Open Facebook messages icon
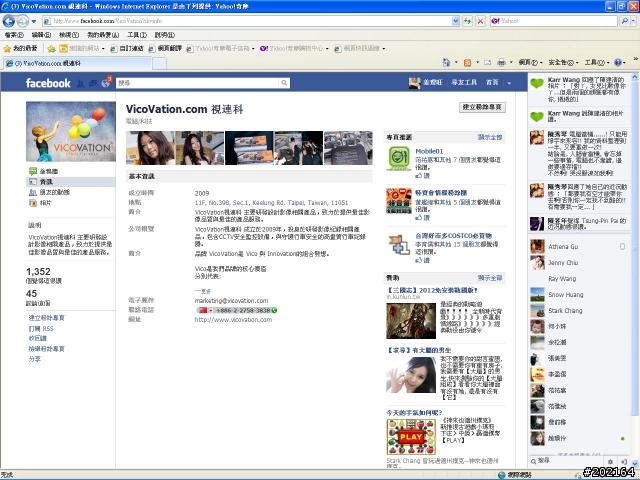Screen dimensions: 640x480 93,83
